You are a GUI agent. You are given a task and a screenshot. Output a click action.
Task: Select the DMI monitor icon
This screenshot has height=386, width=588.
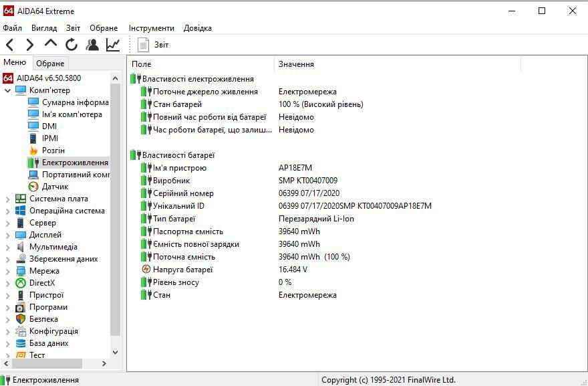pyautogui.click(x=33, y=126)
